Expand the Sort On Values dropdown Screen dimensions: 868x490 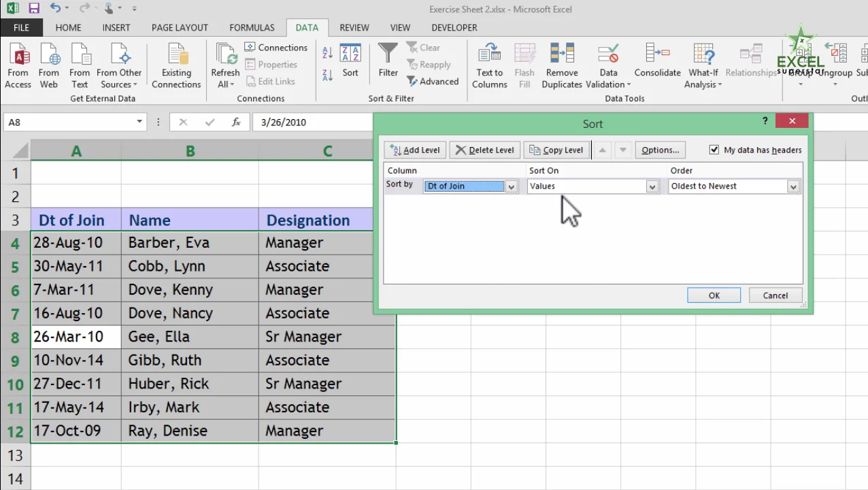point(652,186)
